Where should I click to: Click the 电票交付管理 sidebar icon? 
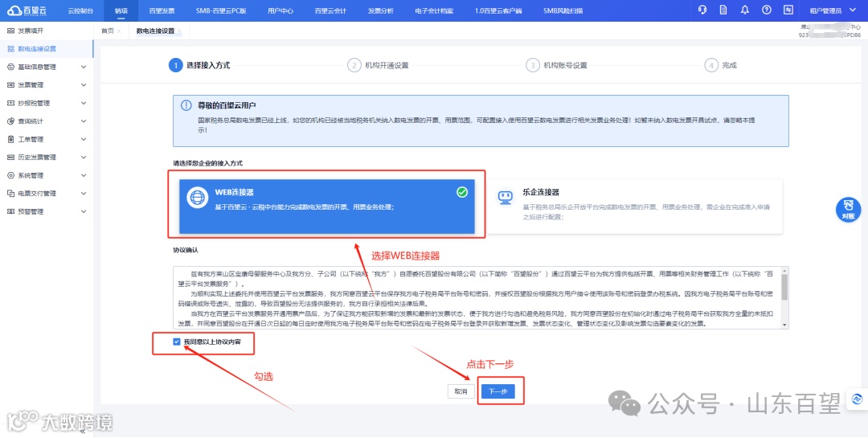pos(11,193)
